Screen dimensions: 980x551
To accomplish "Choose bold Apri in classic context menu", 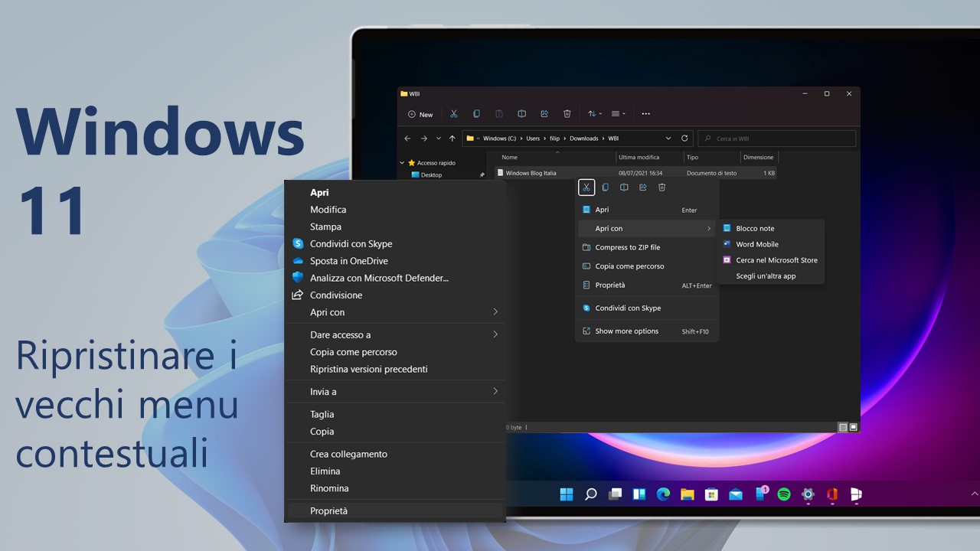I will (395, 192).
